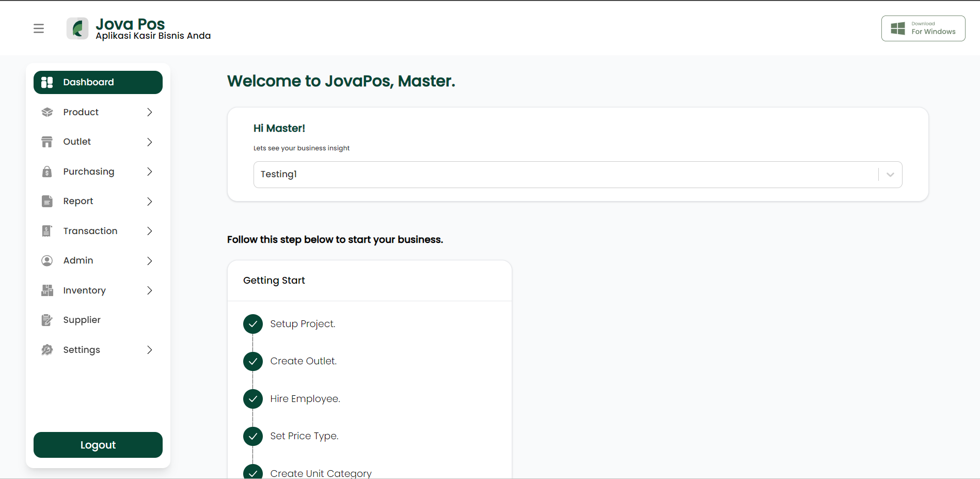Click the Setup Project step text
The image size is (980, 479).
[x=303, y=324]
